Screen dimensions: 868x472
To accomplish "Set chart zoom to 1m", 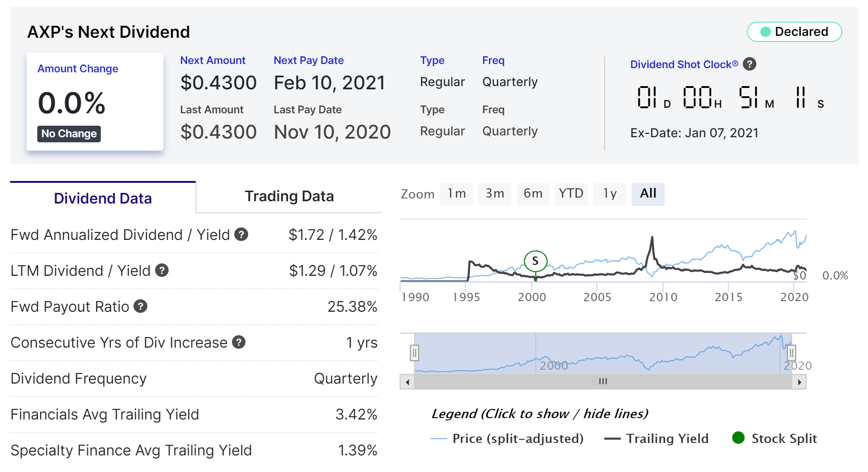I will point(457,194).
